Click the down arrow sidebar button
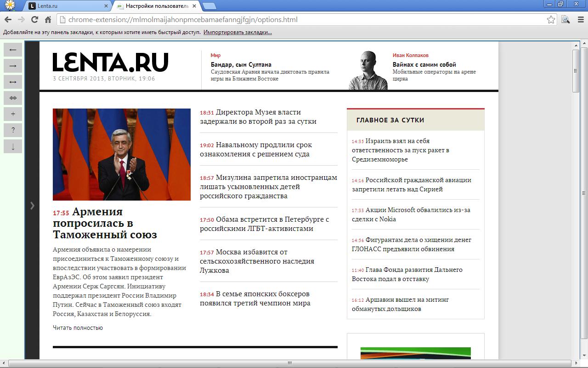 [13, 146]
